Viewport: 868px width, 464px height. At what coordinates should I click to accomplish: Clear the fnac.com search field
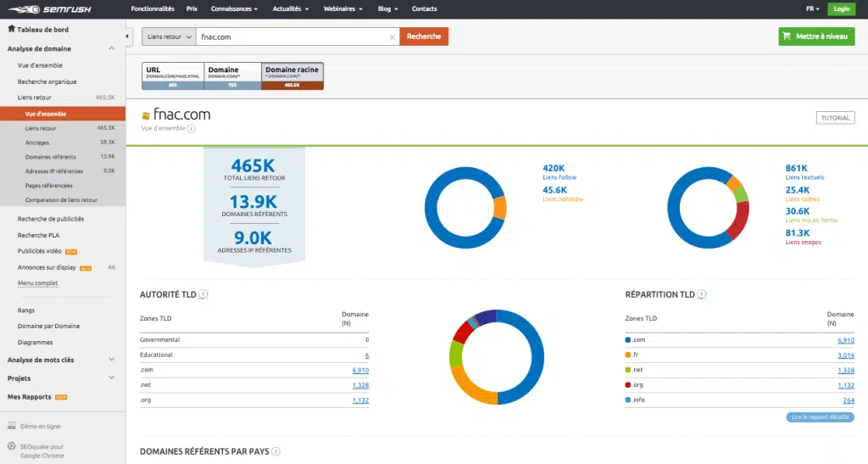392,37
